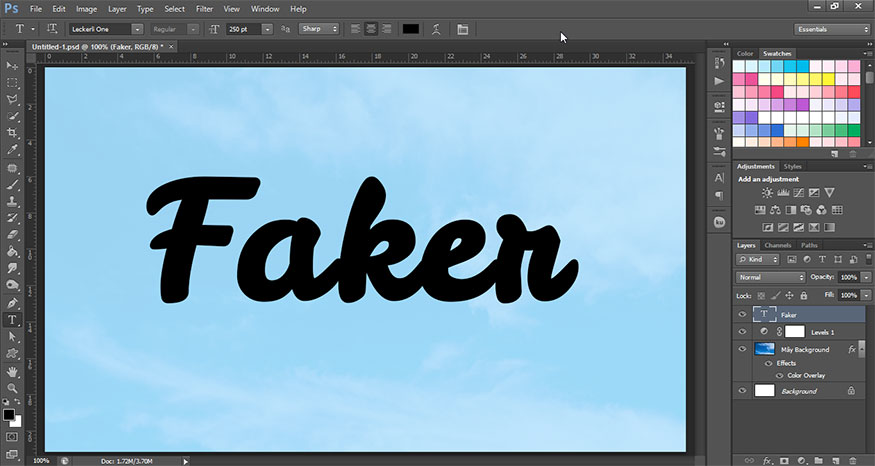Screen dimensions: 875x466
Task: Open the Filter menu
Action: 204,9
